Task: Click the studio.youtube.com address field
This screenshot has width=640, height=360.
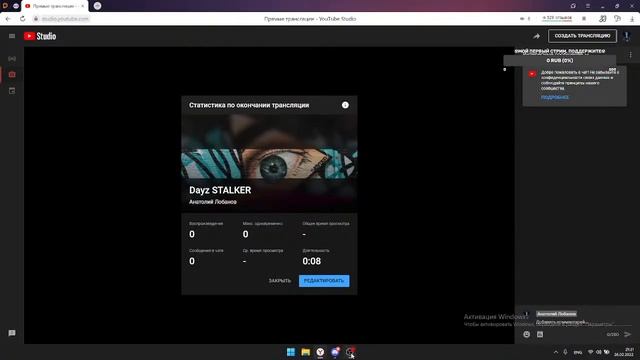Action: coord(65,19)
